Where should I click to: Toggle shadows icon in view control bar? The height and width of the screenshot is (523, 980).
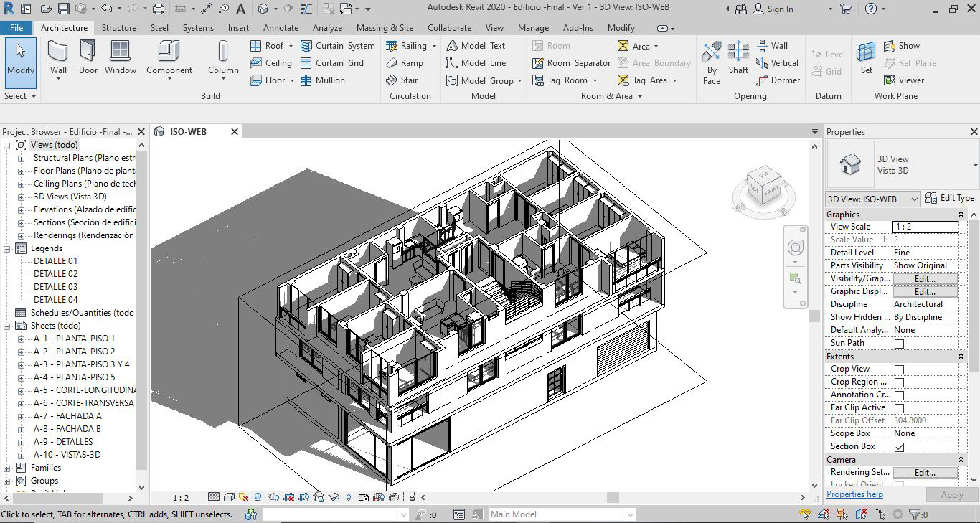(x=258, y=497)
